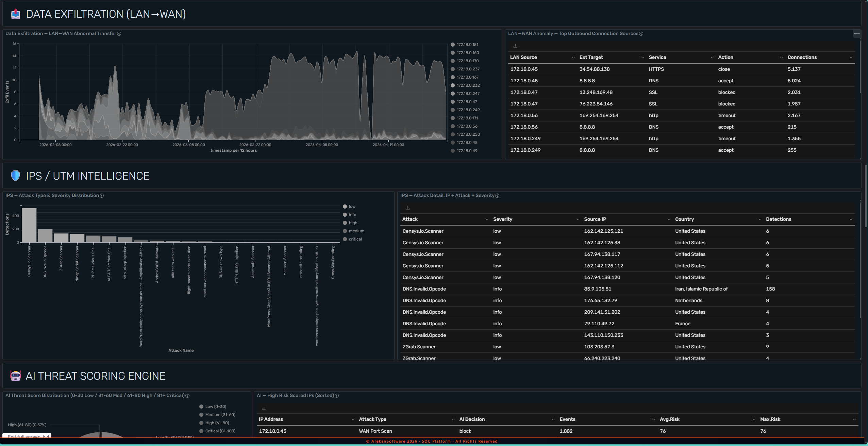Click Source IP '103.203.57.3' in ZGrab row
The width and height of the screenshot is (868, 446).
(x=599, y=347)
